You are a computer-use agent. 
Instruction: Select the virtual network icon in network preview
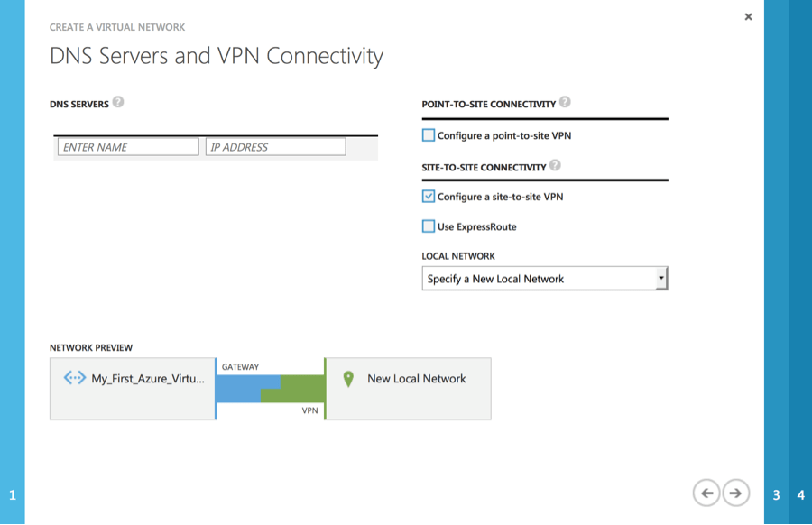coord(75,378)
